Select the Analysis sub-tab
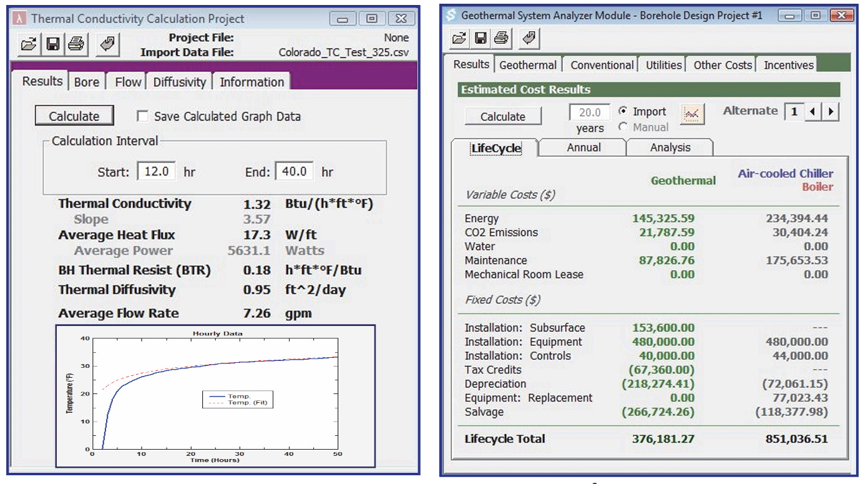Screen dimensions: 868x484 (x=670, y=147)
